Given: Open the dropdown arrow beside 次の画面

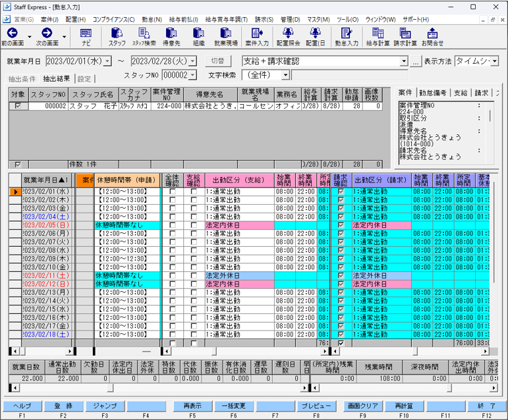Looking at the screenshot, I should [64, 37].
